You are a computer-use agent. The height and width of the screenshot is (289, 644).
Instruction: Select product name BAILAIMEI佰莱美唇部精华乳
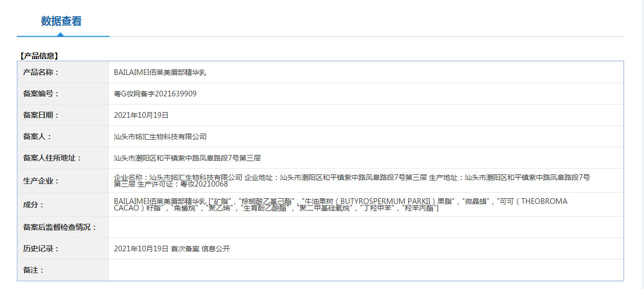[160, 72]
